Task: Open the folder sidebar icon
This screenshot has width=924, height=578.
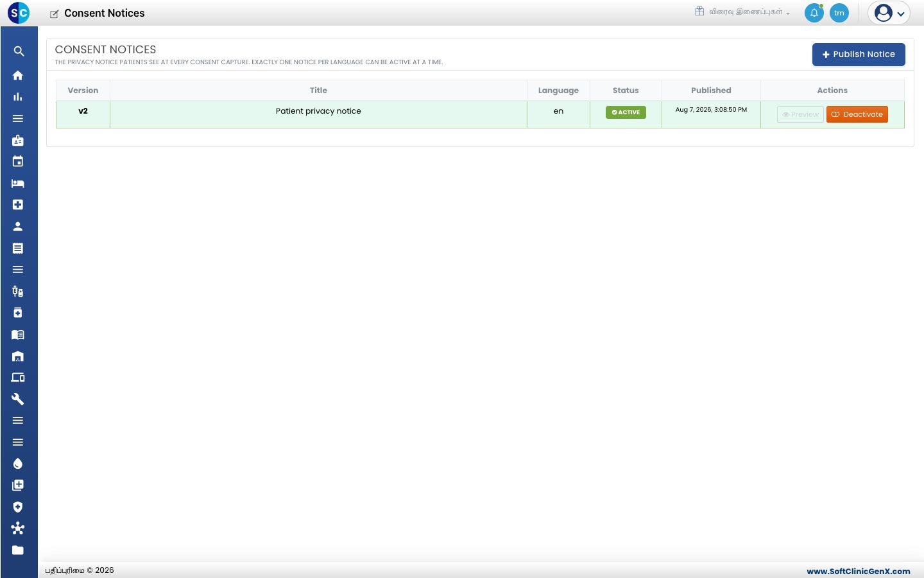Action: click(x=18, y=550)
